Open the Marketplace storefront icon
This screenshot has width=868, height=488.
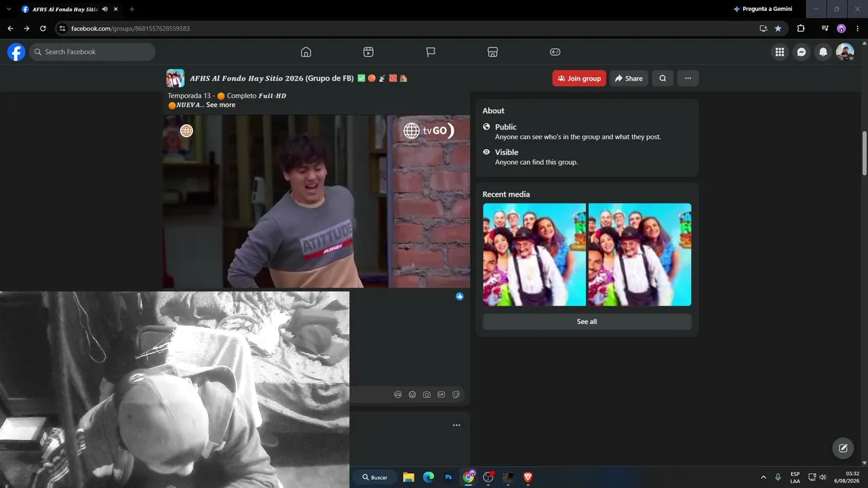click(493, 52)
